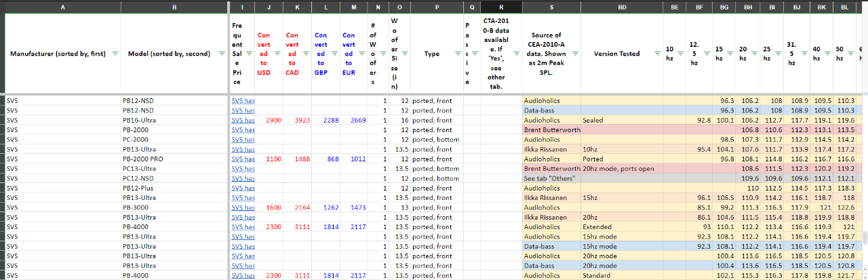
Task: Select the GBP price cell 2288
Action: [326, 120]
